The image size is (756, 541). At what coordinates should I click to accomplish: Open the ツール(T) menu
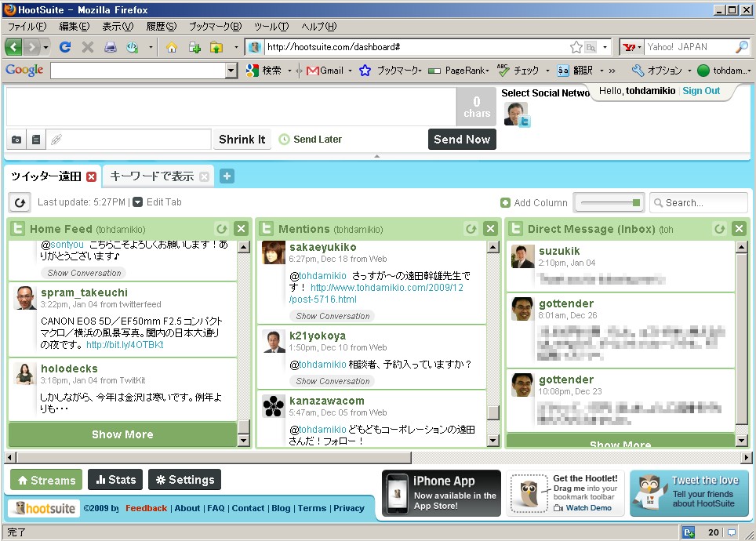271,26
